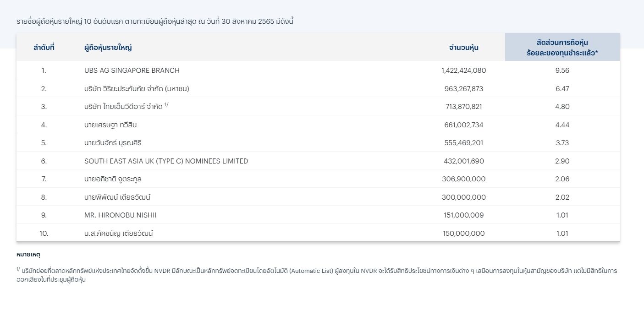Click the ลำดับที่ column header
The height and width of the screenshot is (310, 644).
point(44,47)
